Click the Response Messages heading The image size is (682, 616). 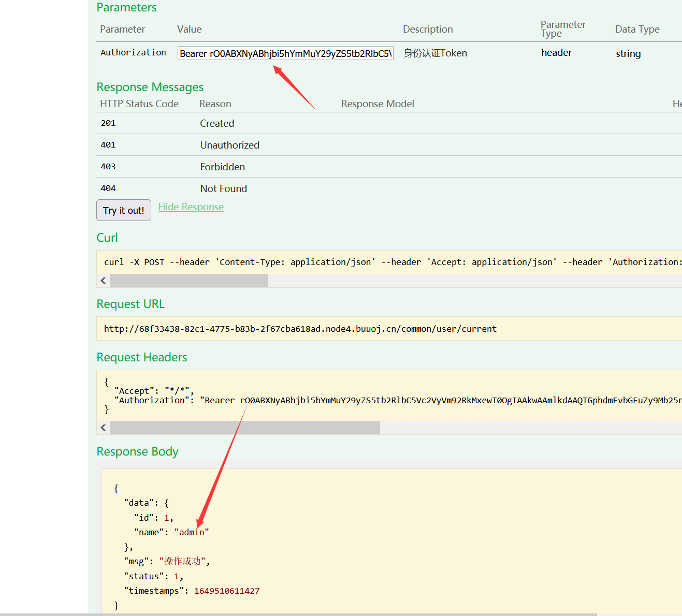[150, 87]
